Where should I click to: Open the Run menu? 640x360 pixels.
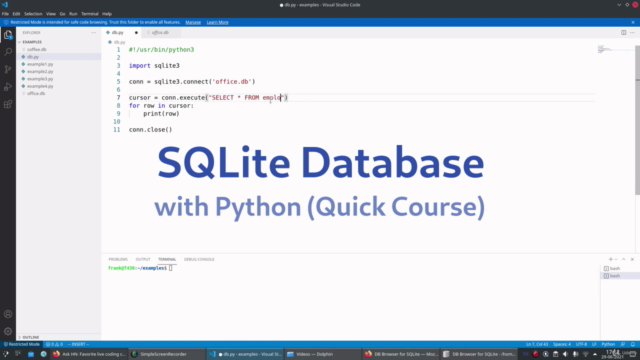point(73,14)
